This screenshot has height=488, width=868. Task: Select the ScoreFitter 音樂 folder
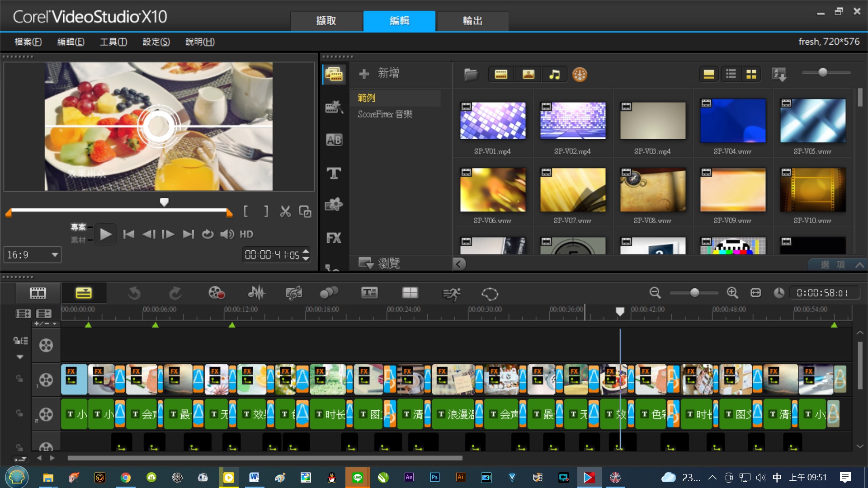(x=385, y=114)
